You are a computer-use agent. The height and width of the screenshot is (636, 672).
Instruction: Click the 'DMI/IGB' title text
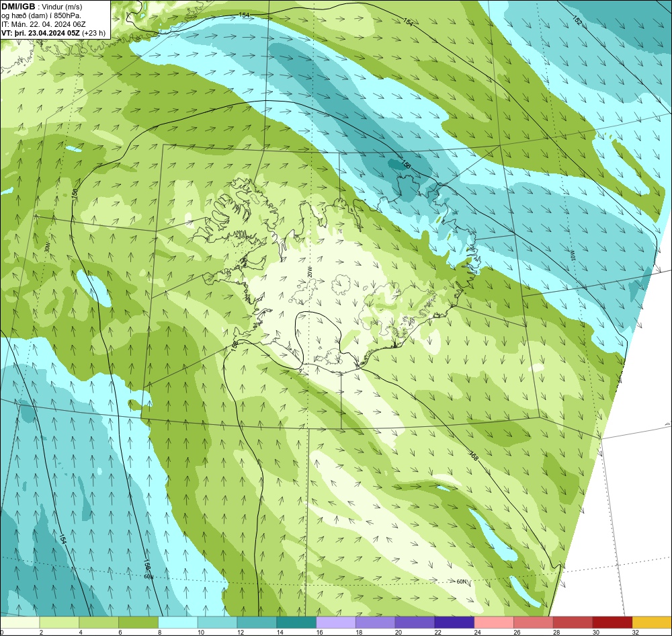18,7
